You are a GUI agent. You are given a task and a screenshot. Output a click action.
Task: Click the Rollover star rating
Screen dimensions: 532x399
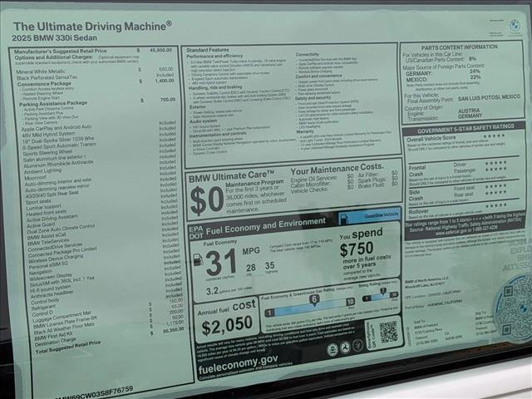(495, 204)
